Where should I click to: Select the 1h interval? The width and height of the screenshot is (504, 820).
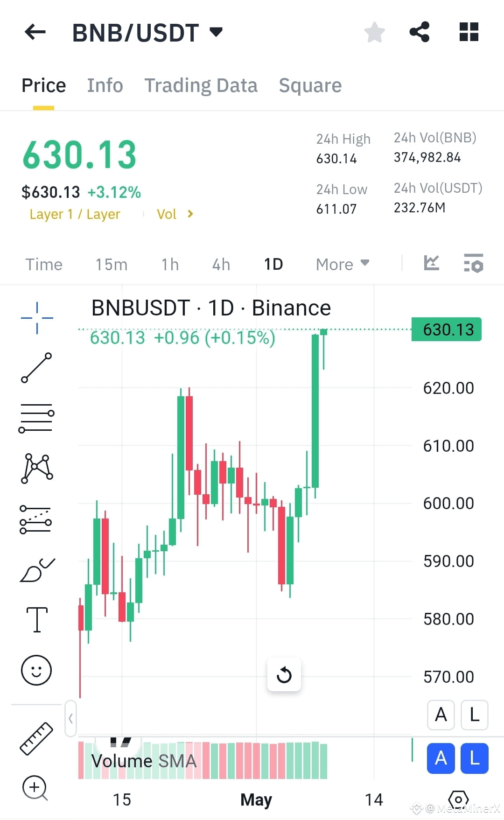pyautogui.click(x=170, y=265)
